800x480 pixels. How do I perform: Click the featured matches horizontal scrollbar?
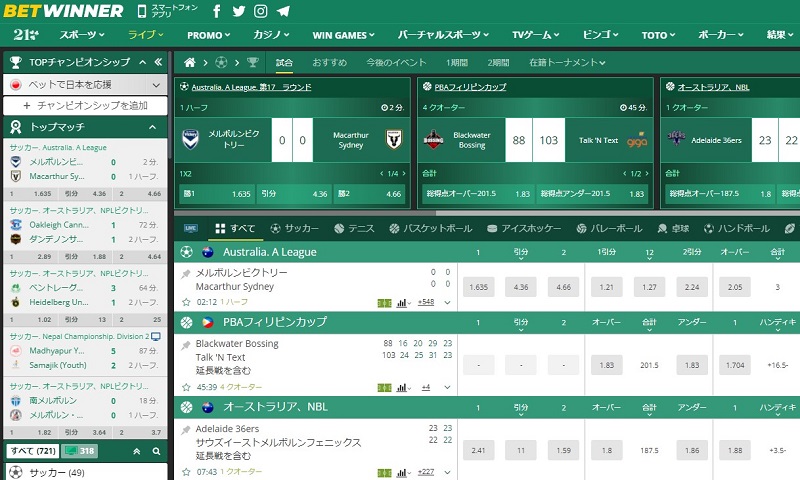click(305, 213)
